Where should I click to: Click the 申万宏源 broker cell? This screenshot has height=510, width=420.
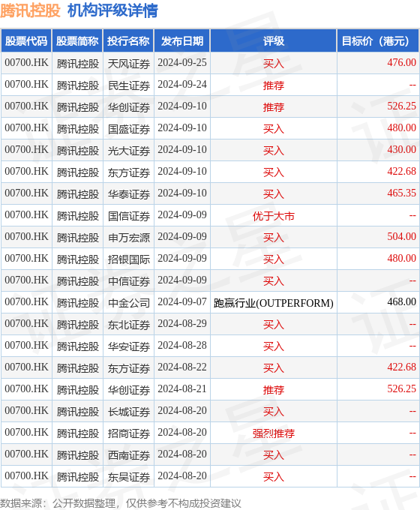point(129,238)
